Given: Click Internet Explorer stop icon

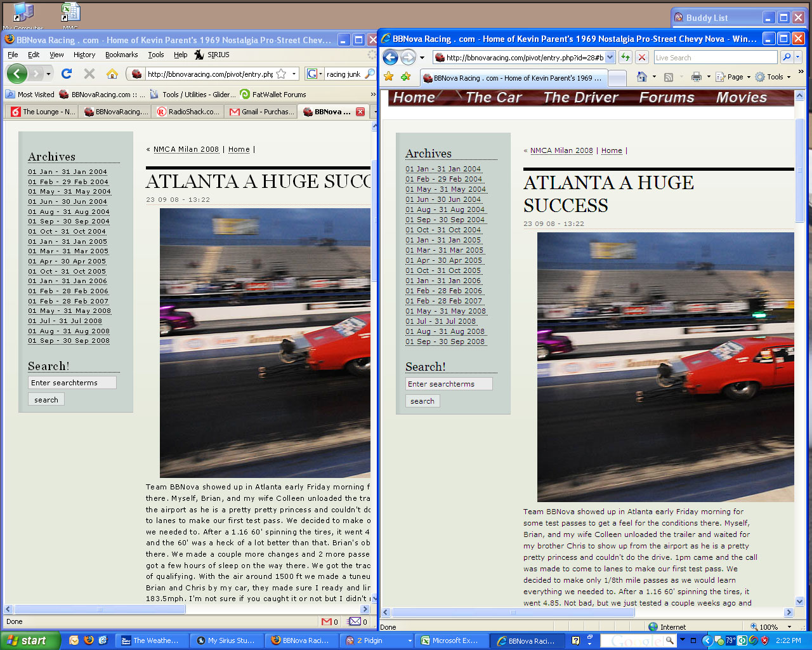Looking at the screenshot, I should coord(642,57).
